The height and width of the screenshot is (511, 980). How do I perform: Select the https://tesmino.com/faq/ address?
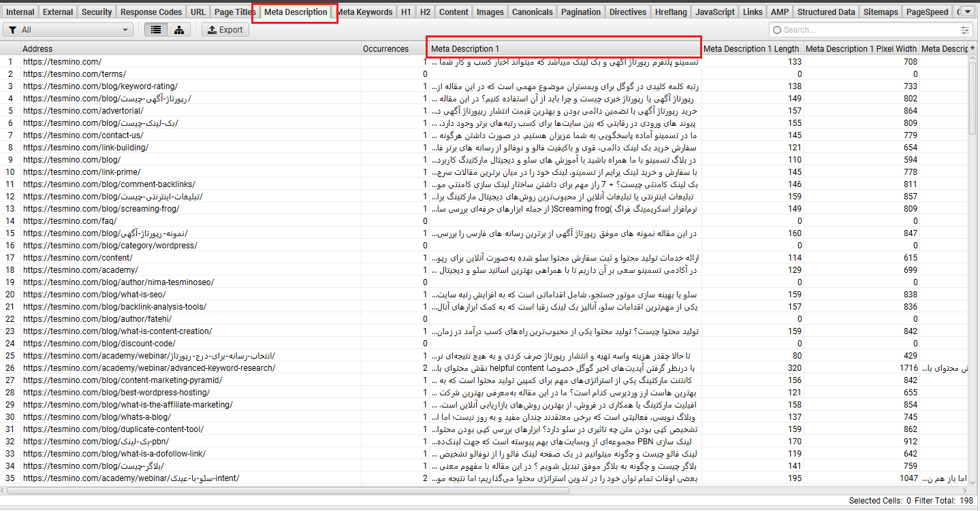coord(69,220)
